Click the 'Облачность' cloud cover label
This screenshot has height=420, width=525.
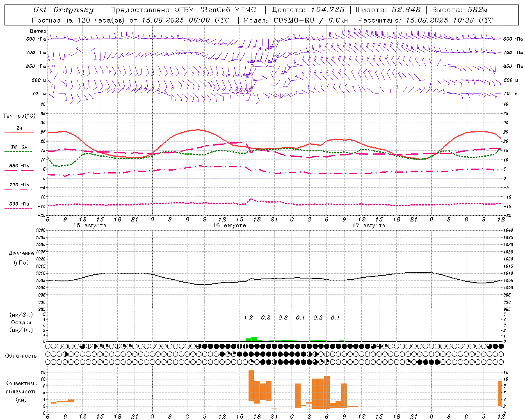coord(21,356)
